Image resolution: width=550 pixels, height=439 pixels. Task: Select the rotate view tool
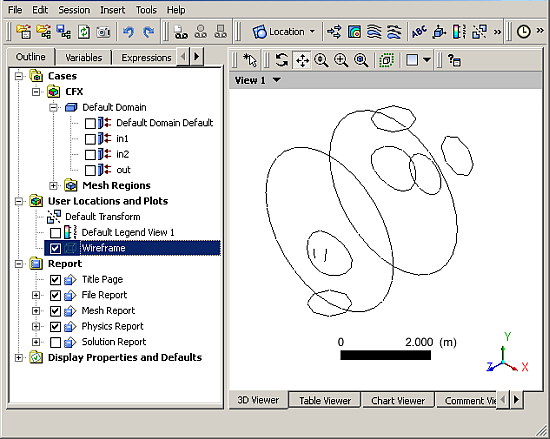282,60
